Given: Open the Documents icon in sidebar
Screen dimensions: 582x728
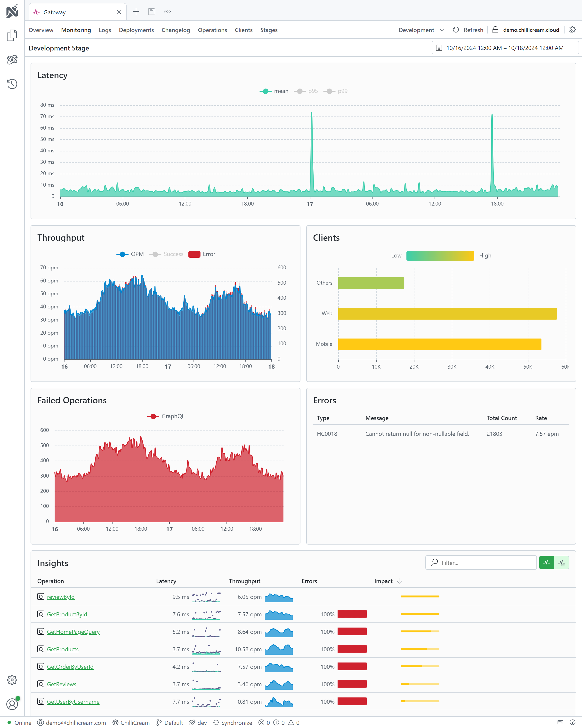Looking at the screenshot, I should (x=12, y=35).
